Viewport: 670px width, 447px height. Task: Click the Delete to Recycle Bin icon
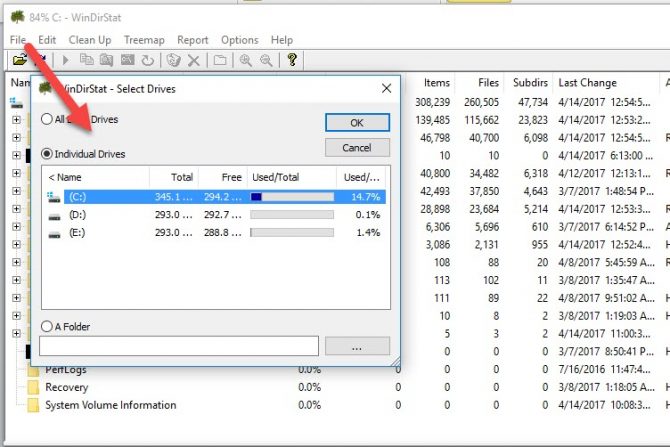click(173, 60)
